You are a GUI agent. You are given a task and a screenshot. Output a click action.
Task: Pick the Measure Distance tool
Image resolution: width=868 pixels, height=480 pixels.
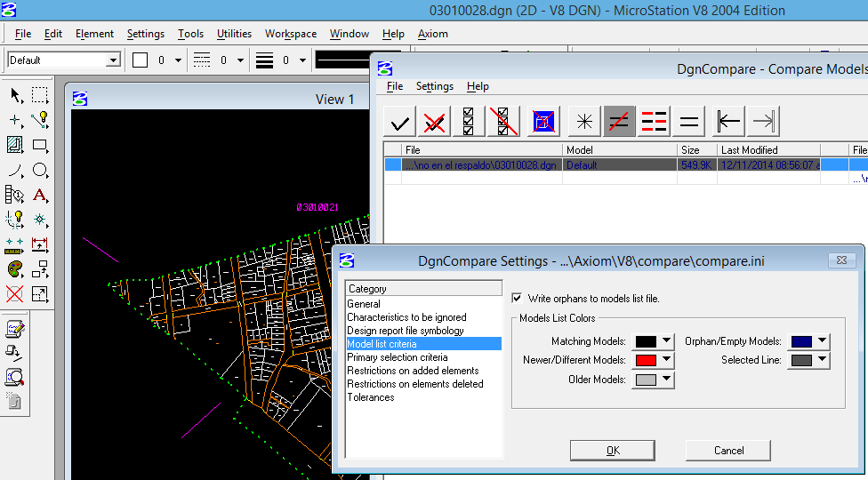16,244
